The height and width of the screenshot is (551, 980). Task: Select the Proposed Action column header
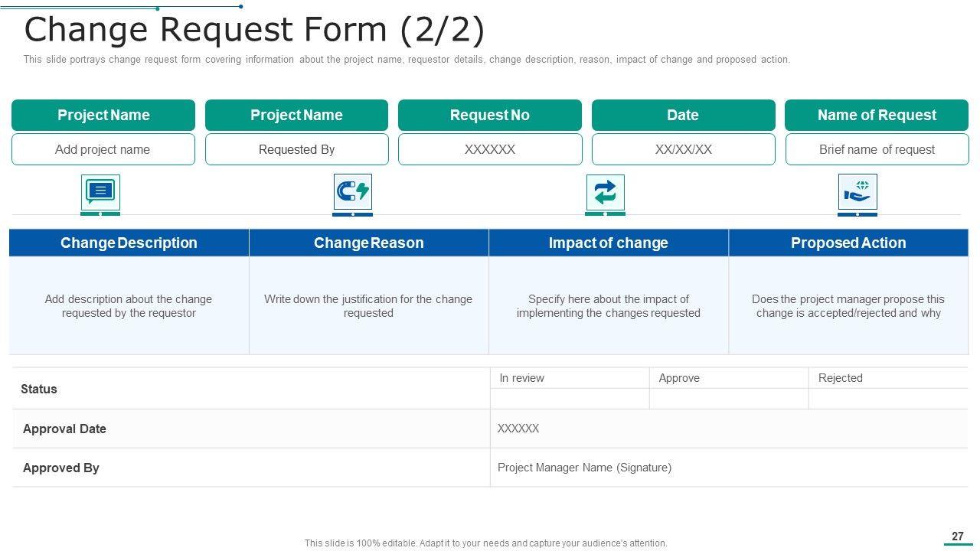pos(848,243)
